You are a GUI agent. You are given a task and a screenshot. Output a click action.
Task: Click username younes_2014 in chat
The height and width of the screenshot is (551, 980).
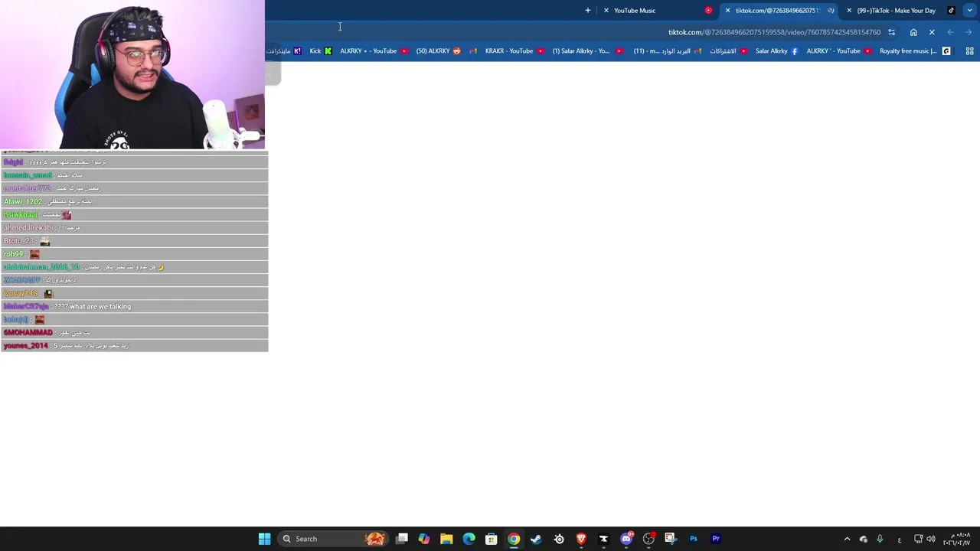point(25,346)
